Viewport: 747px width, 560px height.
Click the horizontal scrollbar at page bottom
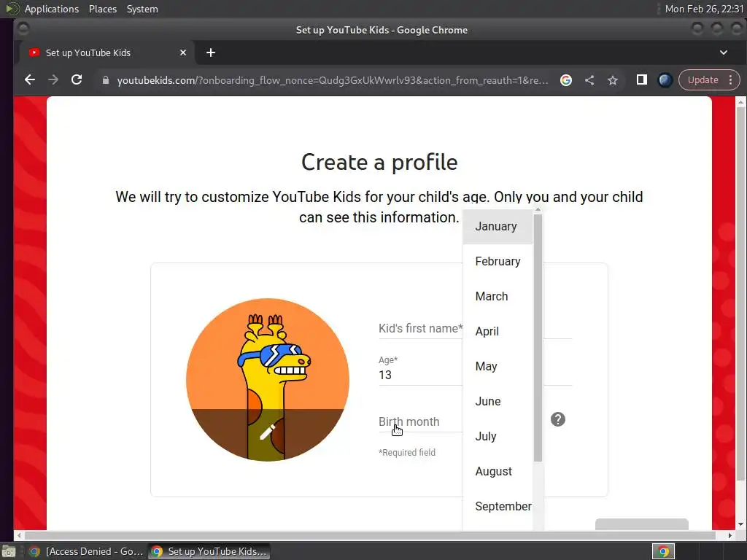tap(370, 535)
